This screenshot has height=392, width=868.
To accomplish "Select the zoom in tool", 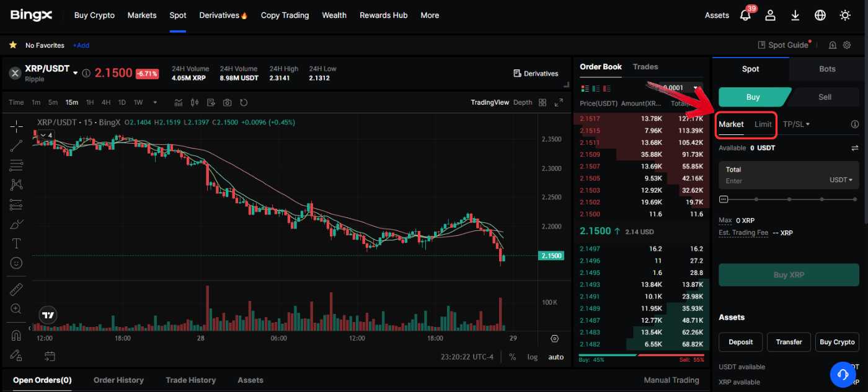I will (16, 308).
